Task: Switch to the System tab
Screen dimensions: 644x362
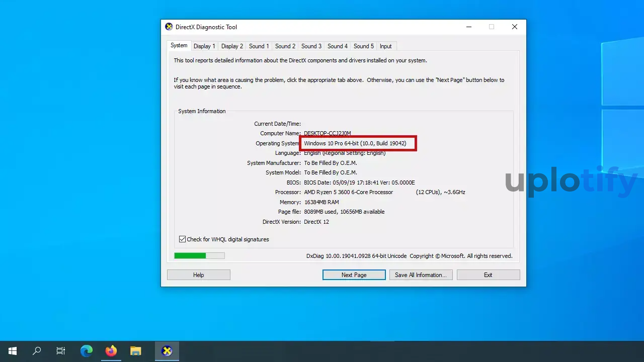Action: pyautogui.click(x=179, y=45)
